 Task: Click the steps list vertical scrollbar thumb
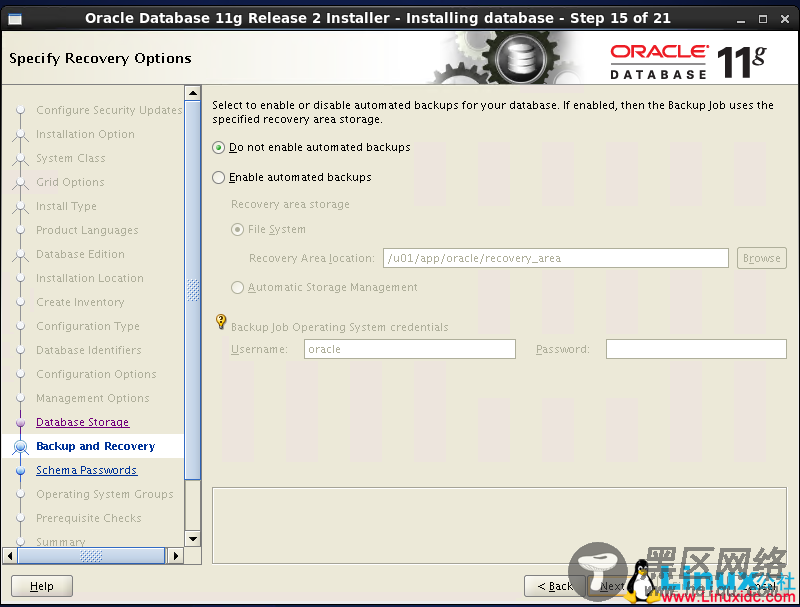(x=193, y=290)
